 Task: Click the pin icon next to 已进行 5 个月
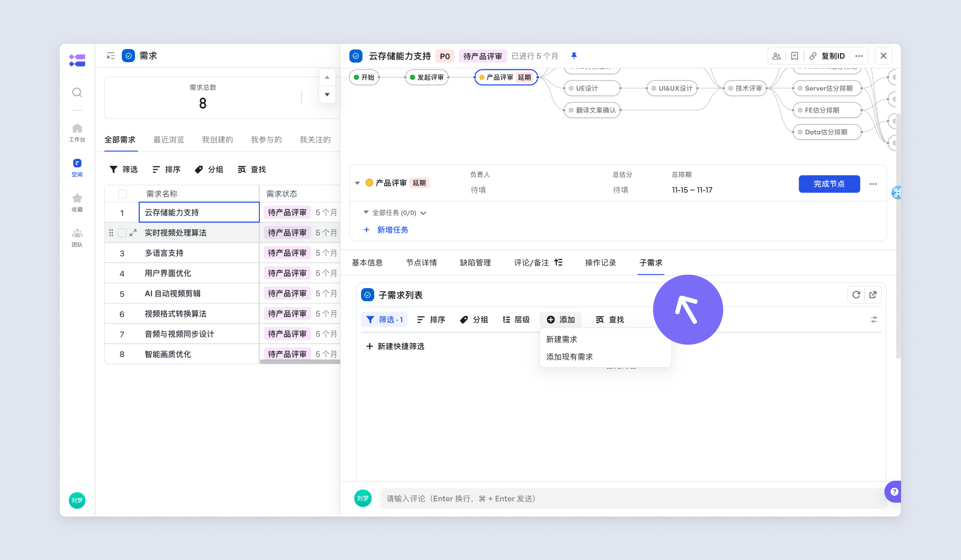[574, 56]
